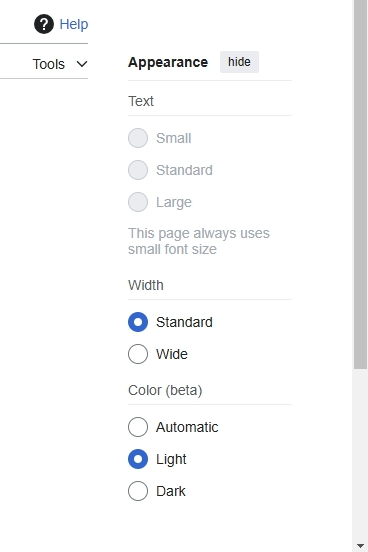Select Automatic color mode
The width and height of the screenshot is (368, 552).
tap(138, 427)
